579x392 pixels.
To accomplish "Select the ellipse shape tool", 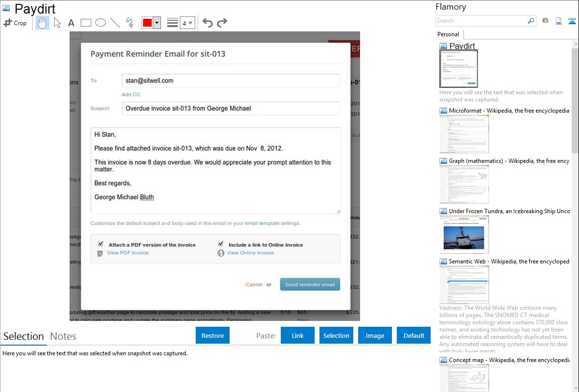I will click(101, 23).
